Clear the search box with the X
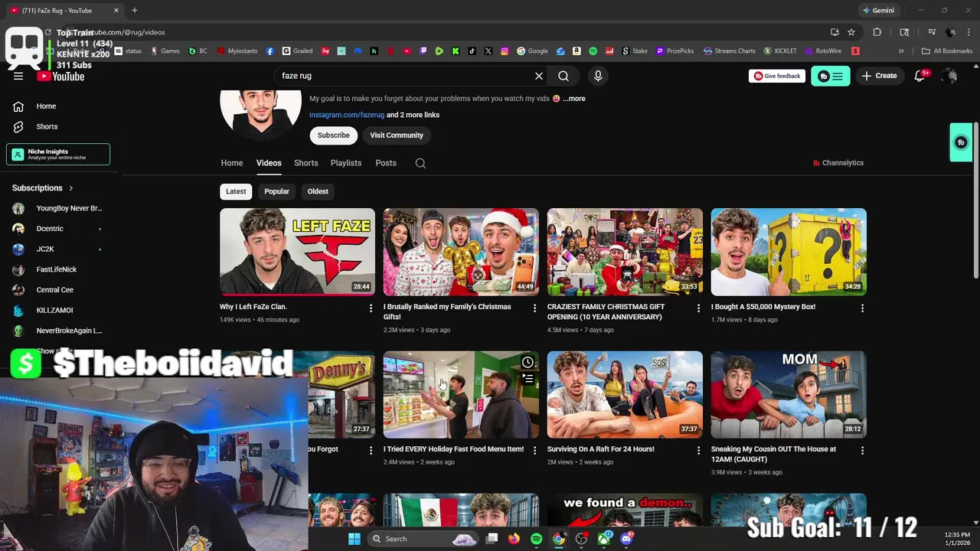This screenshot has width=980, height=551. pyautogui.click(x=539, y=76)
